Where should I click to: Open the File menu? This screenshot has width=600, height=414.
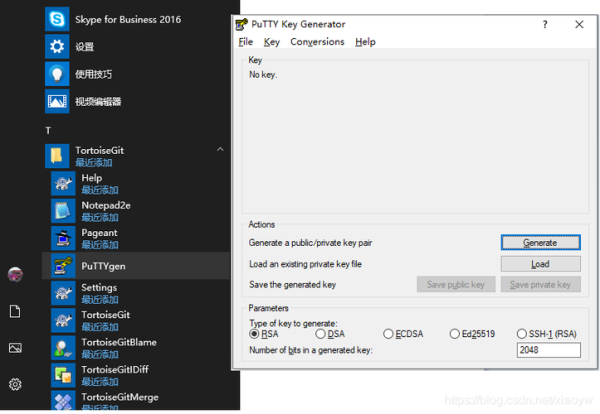click(246, 42)
